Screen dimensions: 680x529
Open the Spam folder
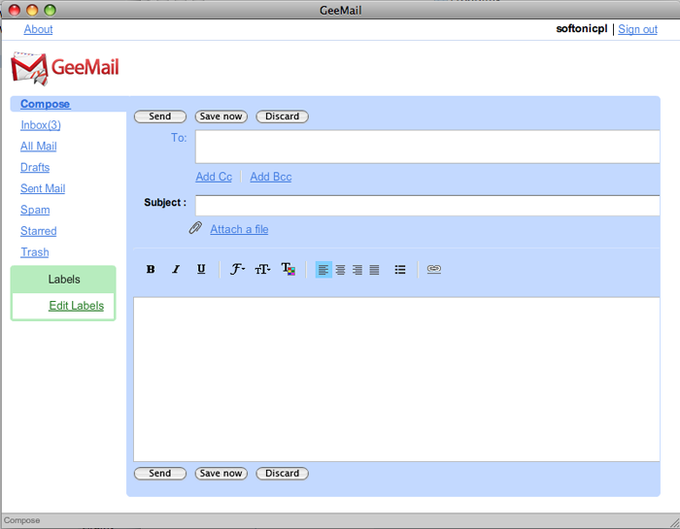click(x=35, y=210)
